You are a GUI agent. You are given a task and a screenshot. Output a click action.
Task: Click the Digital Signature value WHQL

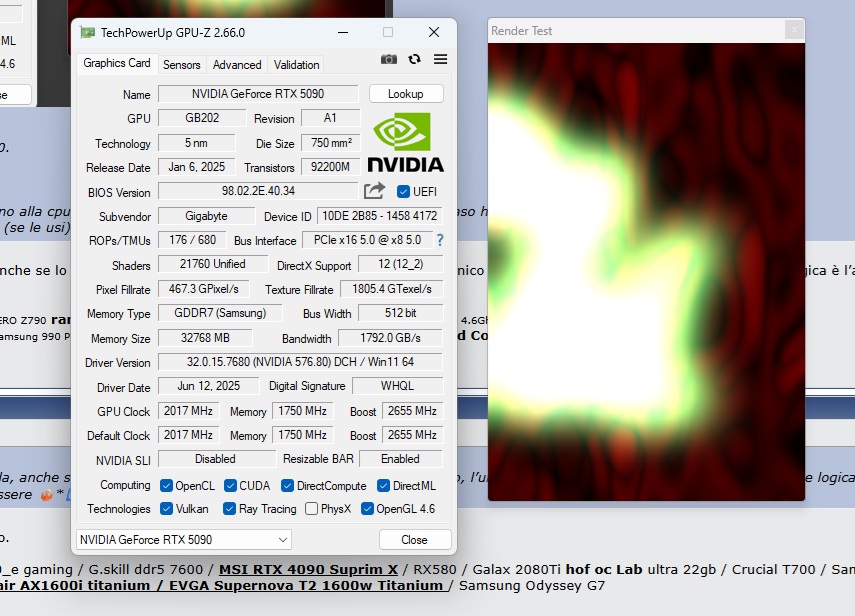tap(398, 386)
